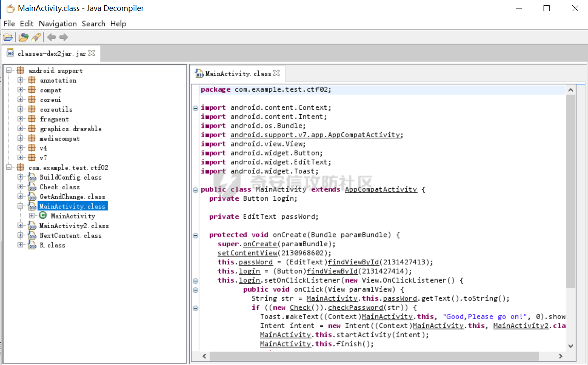This screenshot has height=365, width=588.
Task: Follow the Check link in if statement
Action: pyautogui.click(x=300, y=308)
